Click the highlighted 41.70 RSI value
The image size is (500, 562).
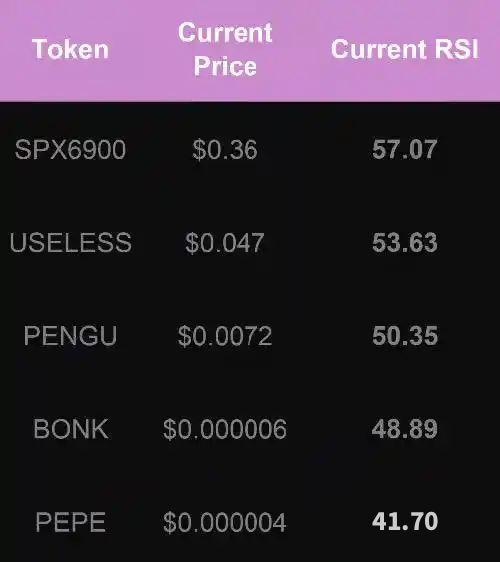pyautogui.click(x=405, y=521)
